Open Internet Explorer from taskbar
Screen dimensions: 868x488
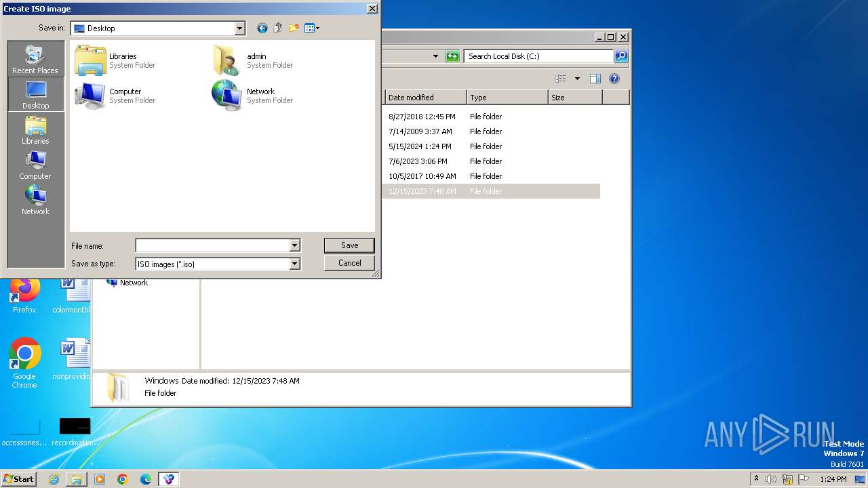tap(54, 479)
